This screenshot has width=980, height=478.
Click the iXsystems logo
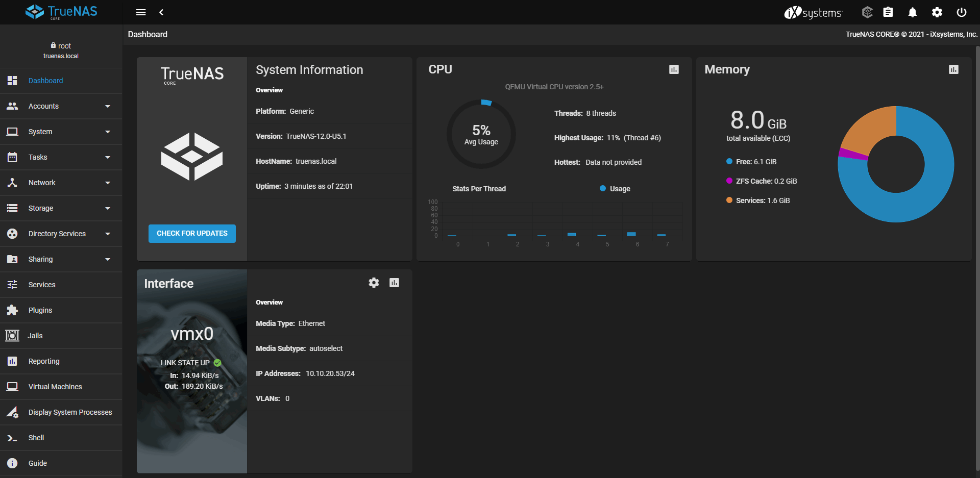813,12
